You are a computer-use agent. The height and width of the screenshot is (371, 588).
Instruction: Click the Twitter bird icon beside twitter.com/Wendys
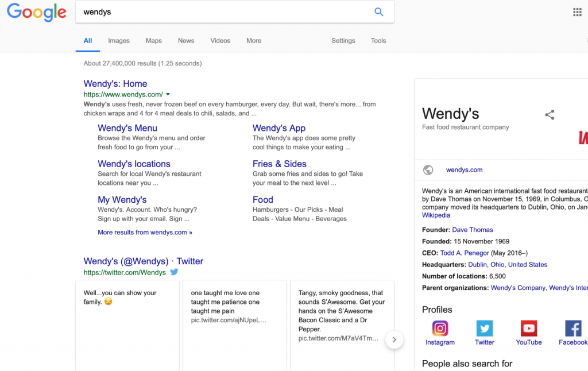pyautogui.click(x=174, y=272)
